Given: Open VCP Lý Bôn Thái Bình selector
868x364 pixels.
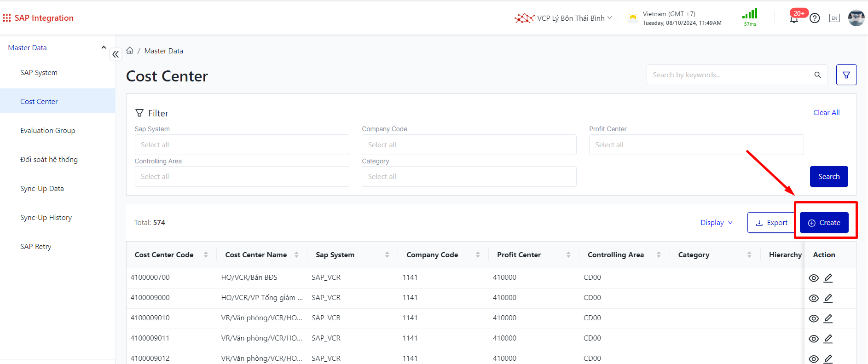Looking at the screenshot, I should click(571, 18).
